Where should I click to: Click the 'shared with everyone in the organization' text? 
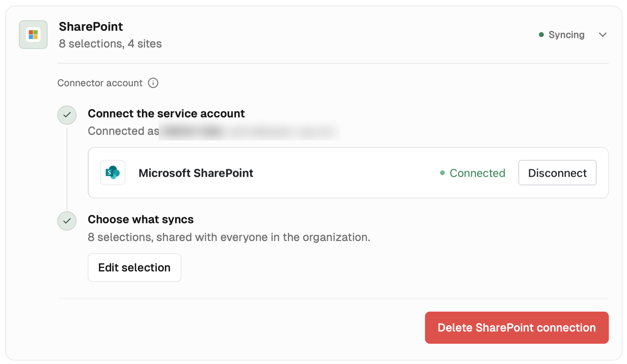tap(263, 237)
